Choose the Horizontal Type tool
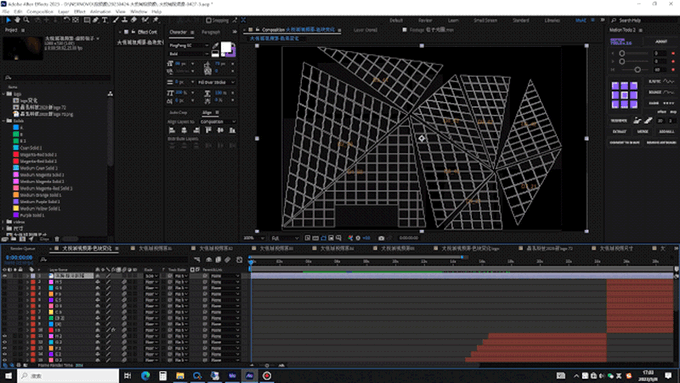This screenshot has height=383, width=680. click(x=105, y=20)
